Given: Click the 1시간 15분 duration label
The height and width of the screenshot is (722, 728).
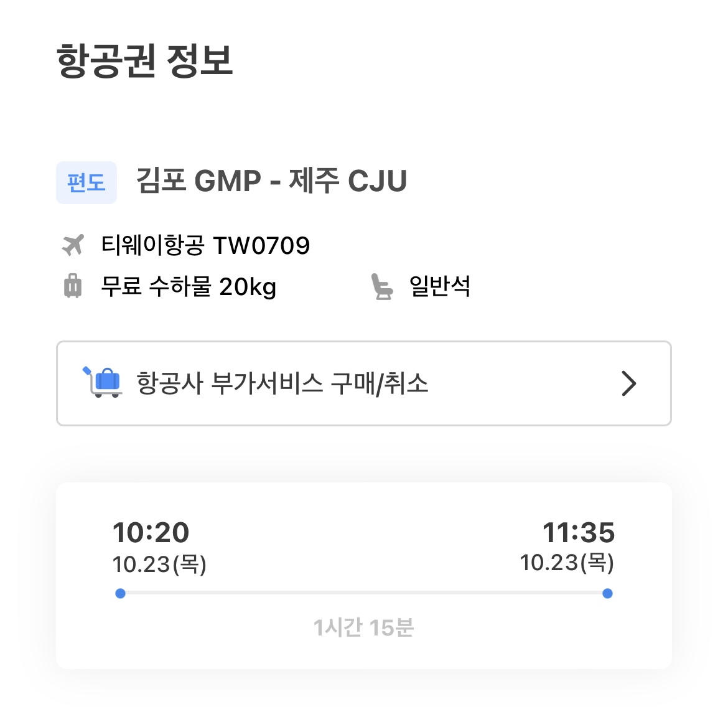Looking at the screenshot, I should (364, 627).
